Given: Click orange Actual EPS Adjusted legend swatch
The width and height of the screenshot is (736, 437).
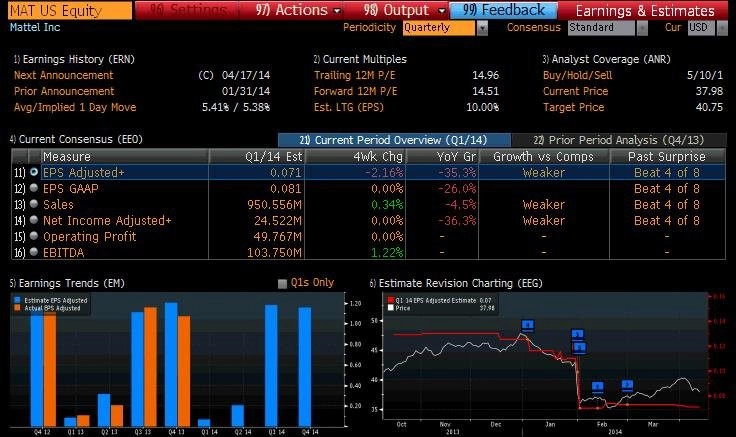Looking at the screenshot, I should [x=17, y=308].
